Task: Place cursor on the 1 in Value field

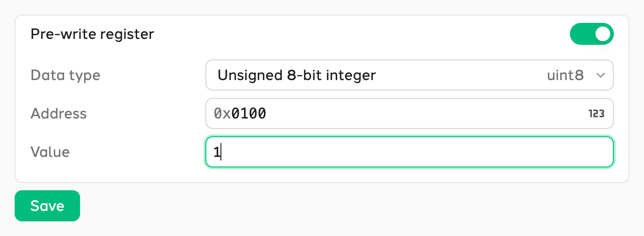Action: [217, 152]
